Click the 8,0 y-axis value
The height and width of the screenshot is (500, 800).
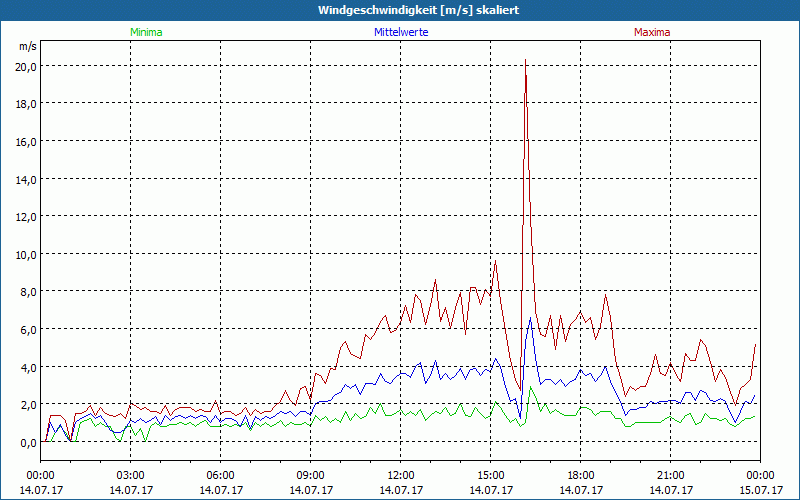tap(29, 292)
